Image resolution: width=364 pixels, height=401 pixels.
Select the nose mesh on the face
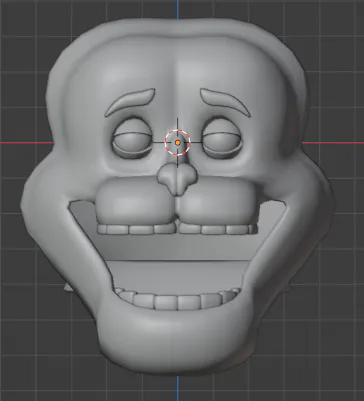(x=177, y=179)
